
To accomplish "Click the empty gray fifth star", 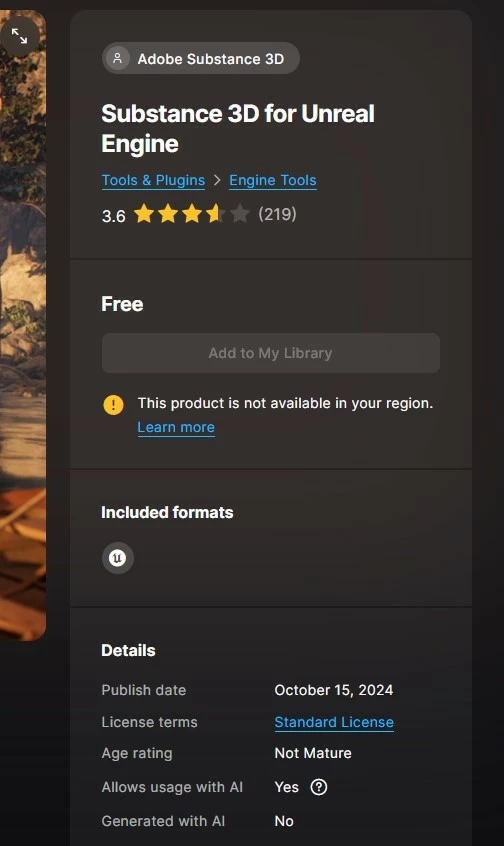I will click(240, 214).
